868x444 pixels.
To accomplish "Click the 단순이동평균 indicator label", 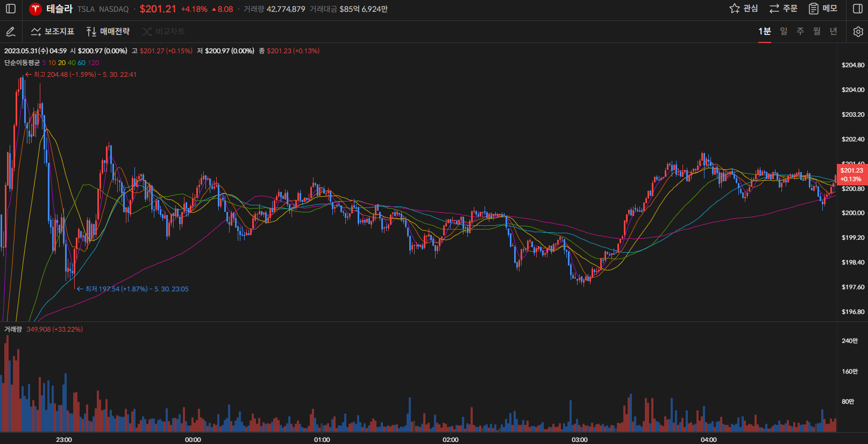I will [22, 63].
